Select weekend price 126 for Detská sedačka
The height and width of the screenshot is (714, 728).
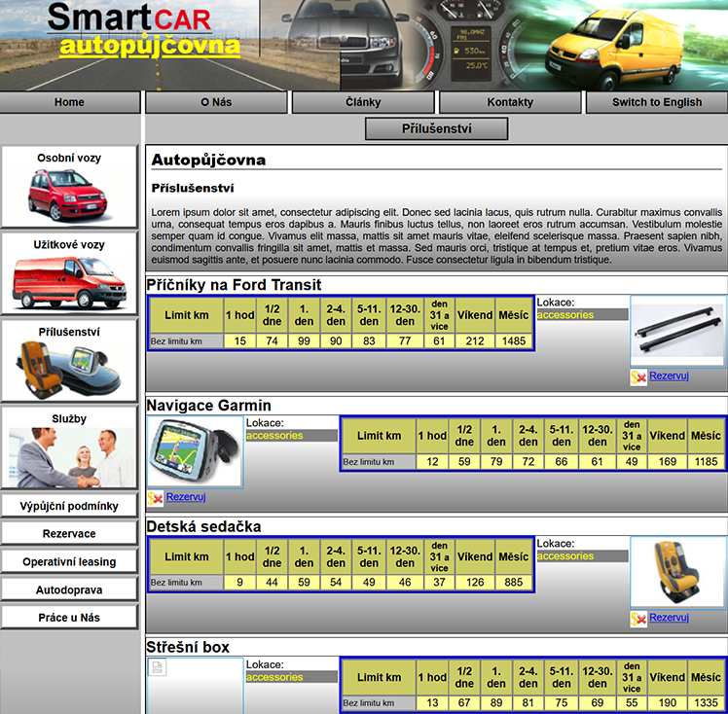point(475,583)
